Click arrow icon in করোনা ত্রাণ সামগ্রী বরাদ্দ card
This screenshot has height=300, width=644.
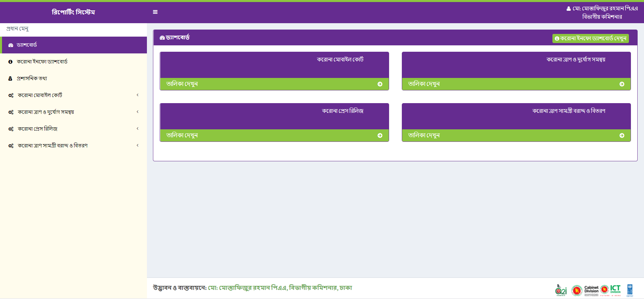(x=622, y=136)
